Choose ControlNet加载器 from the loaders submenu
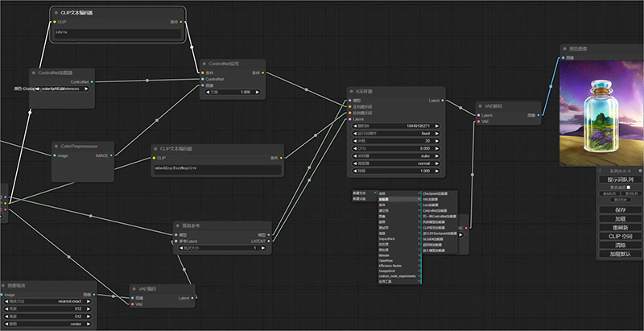This screenshot has width=644, height=331. (440, 210)
